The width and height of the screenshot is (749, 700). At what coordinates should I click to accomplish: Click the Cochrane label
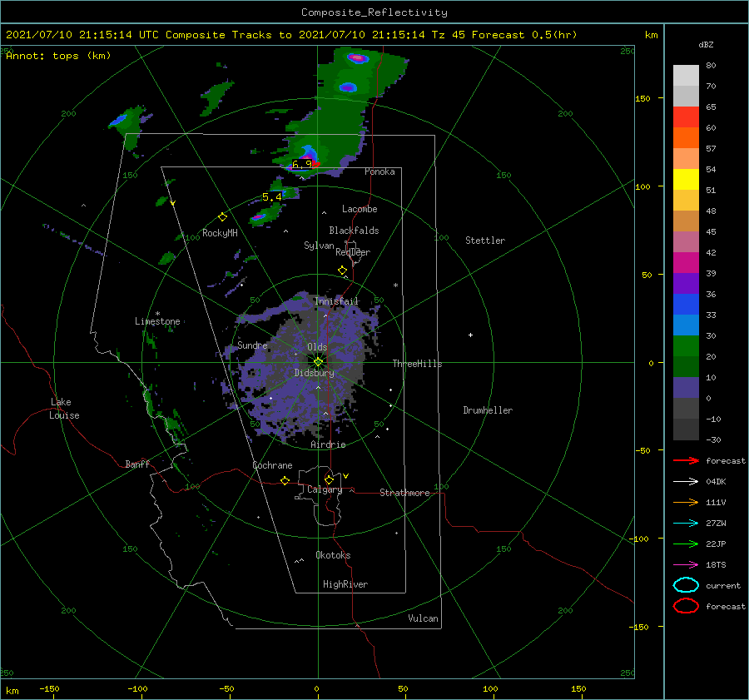[272, 465]
